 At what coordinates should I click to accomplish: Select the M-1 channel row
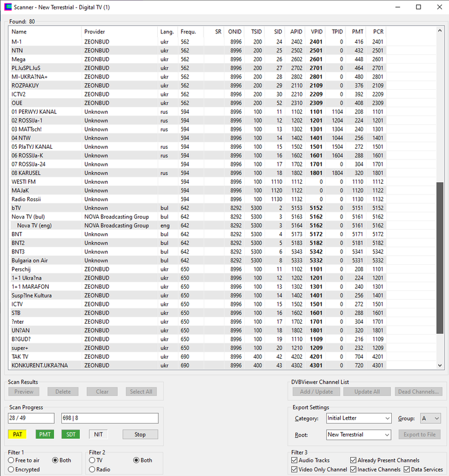pos(198,42)
